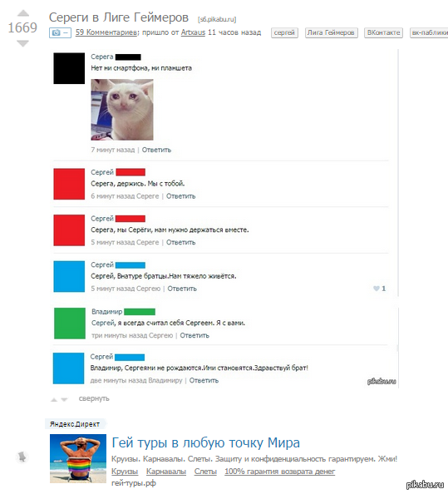Viewport: 448px width, 494px height.
Task: Select the Лига Геймеров tag
Action: click(x=331, y=32)
